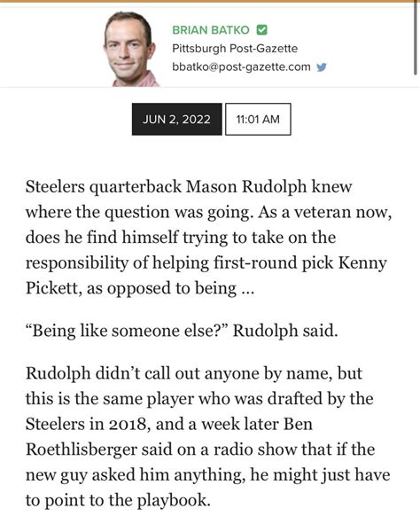Click the paragraph mentioning Ben Roethlisberger
This screenshot has width=420, height=524.
[207, 437]
